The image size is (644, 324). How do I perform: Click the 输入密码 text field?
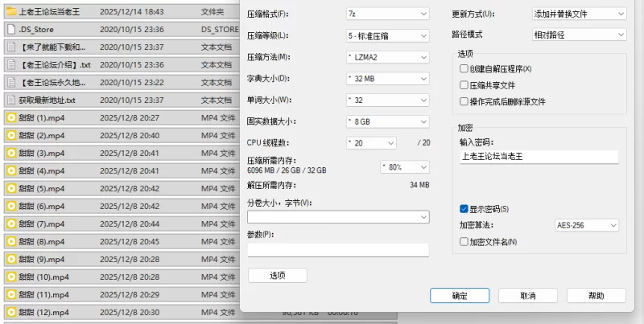(x=538, y=158)
